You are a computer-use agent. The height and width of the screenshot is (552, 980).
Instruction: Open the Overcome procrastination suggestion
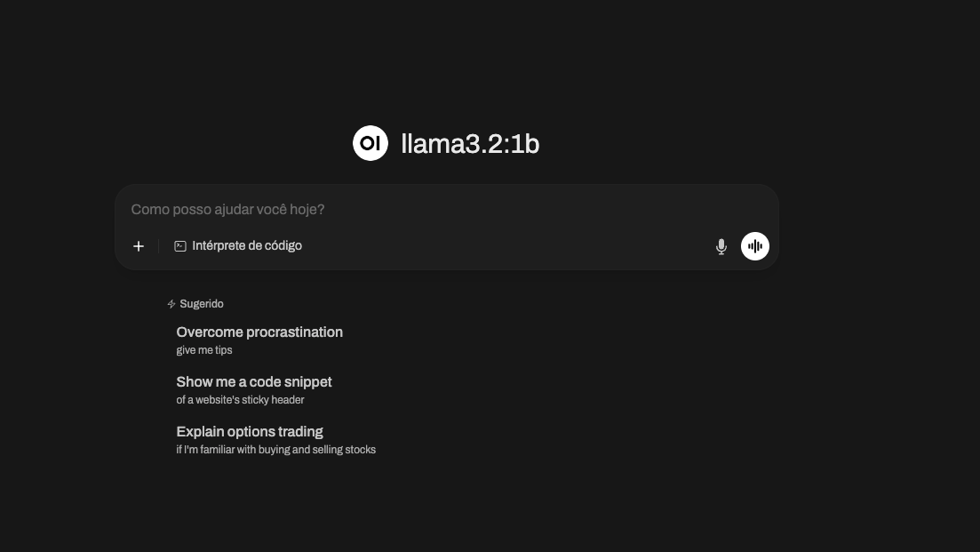[259, 332]
